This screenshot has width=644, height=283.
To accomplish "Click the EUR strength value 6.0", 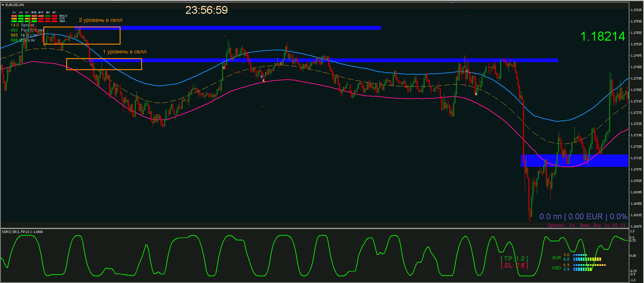I will [566, 259].
